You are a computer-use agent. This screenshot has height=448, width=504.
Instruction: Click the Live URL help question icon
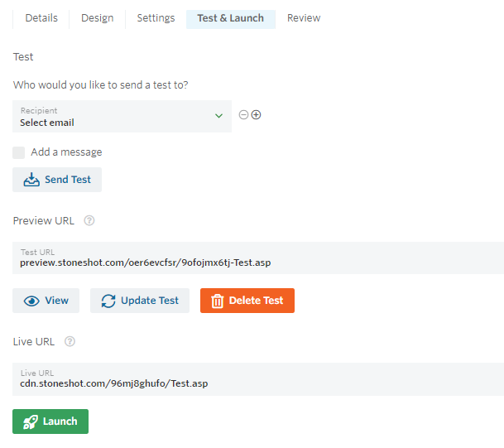(70, 341)
